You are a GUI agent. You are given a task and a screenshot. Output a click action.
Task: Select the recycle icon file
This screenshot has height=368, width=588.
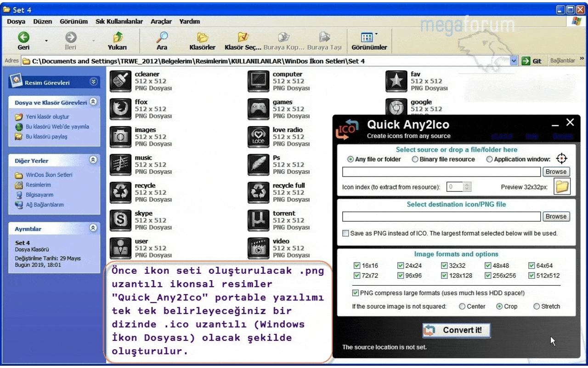(121, 192)
